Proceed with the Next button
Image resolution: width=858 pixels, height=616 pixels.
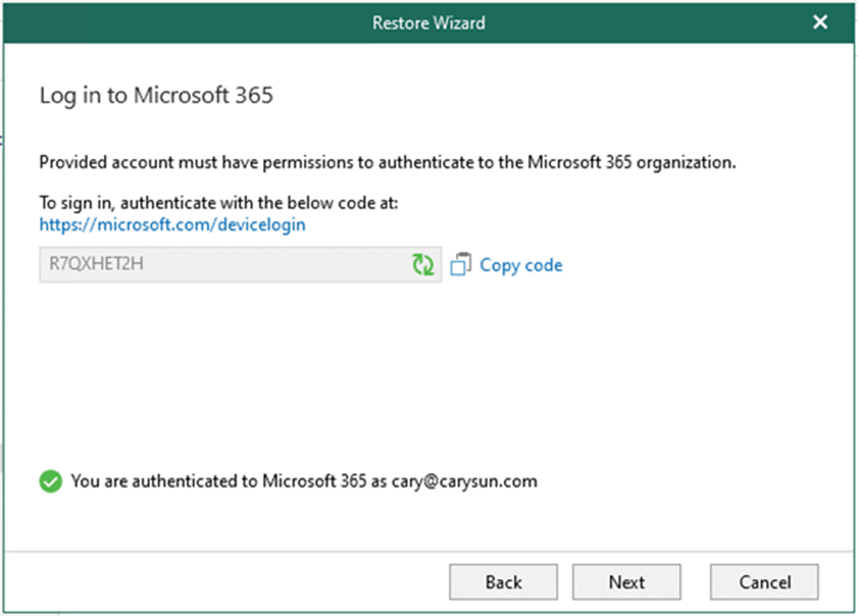(x=626, y=582)
